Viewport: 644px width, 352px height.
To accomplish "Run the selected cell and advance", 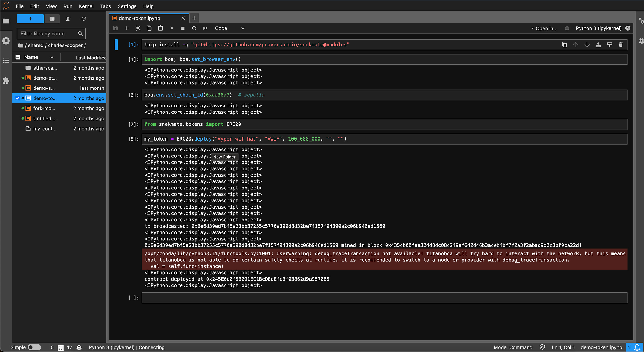I will point(172,28).
